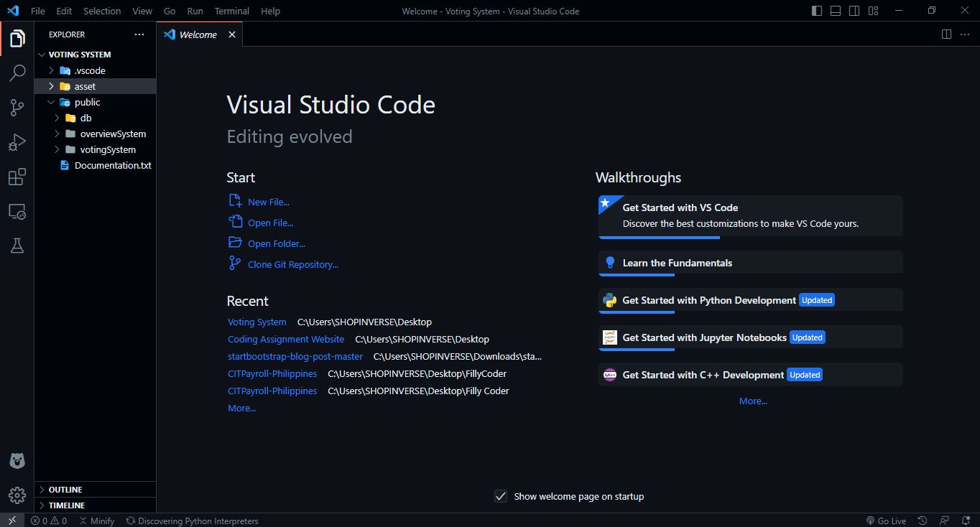Open Documentation.txt file in explorer
This screenshot has height=527, width=980.
pos(113,165)
